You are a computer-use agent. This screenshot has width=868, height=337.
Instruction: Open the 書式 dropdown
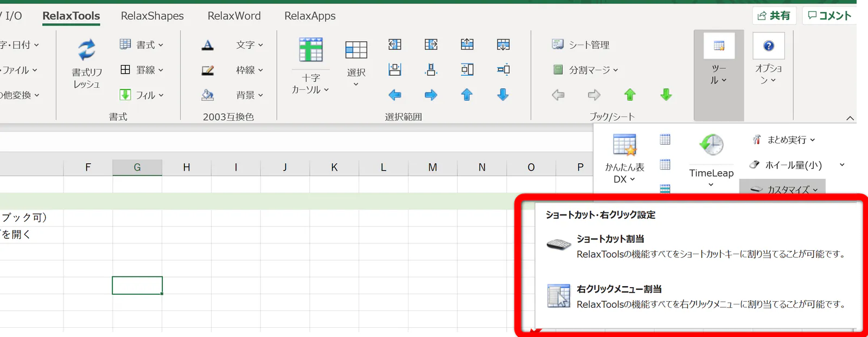142,45
